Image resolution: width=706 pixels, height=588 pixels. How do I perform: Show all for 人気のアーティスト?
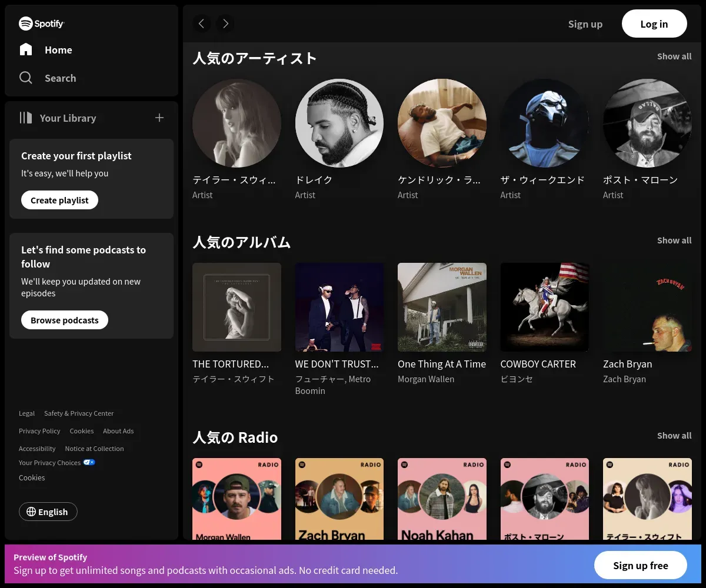point(674,56)
